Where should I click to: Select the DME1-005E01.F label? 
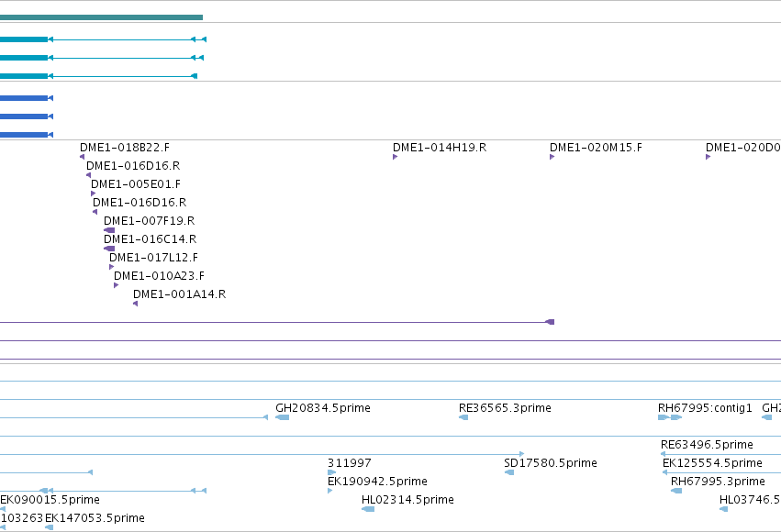tap(136, 184)
